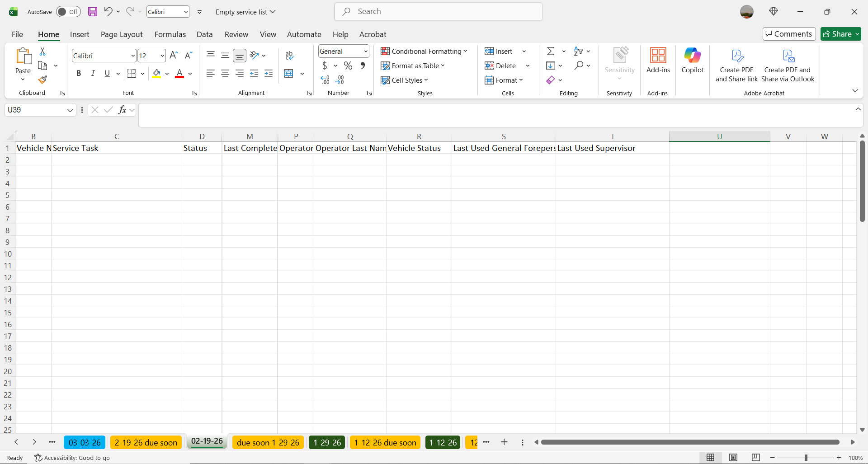This screenshot has height=464, width=868.
Task: Open the File menu
Action: [17, 34]
